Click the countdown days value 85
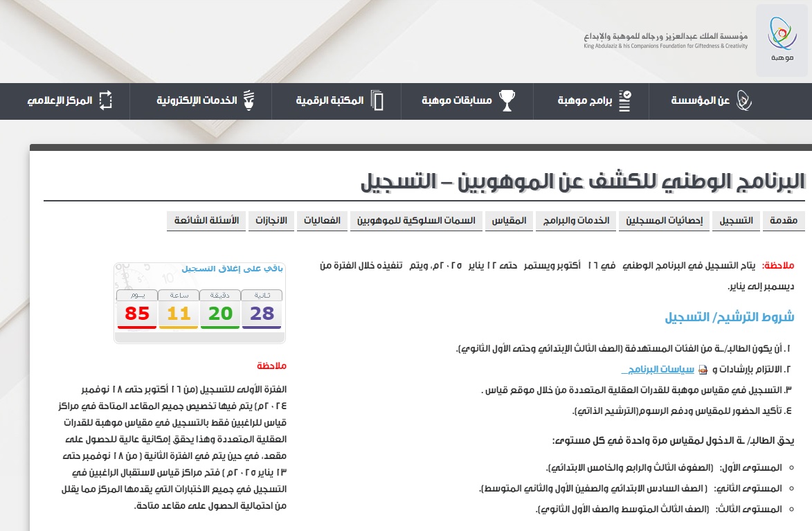The height and width of the screenshot is (531, 812). pos(136,314)
